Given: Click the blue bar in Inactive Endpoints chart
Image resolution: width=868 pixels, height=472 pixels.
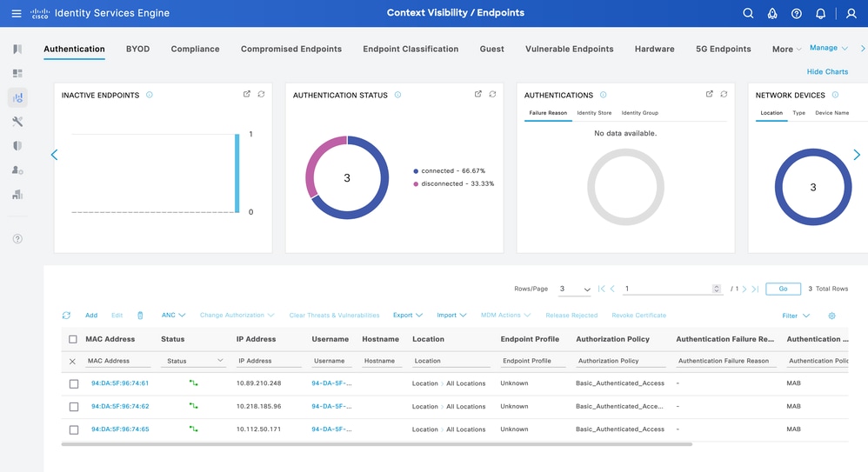Looking at the screenshot, I should pos(237,173).
